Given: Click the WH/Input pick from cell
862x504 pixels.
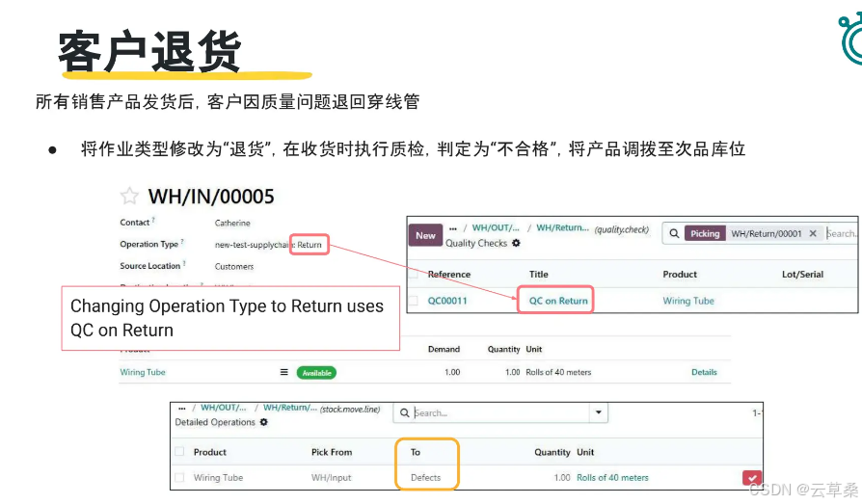Looking at the screenshot, I should click(331, 478).
